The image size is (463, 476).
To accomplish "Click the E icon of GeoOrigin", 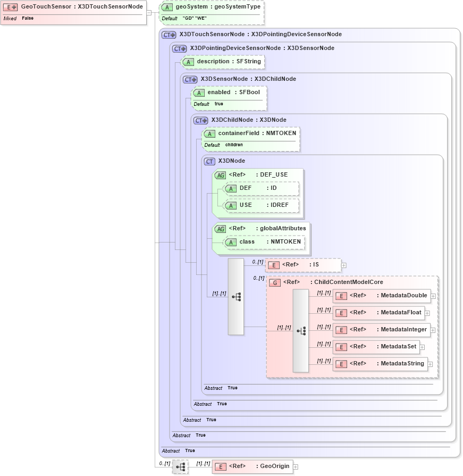I will (221, 467).
